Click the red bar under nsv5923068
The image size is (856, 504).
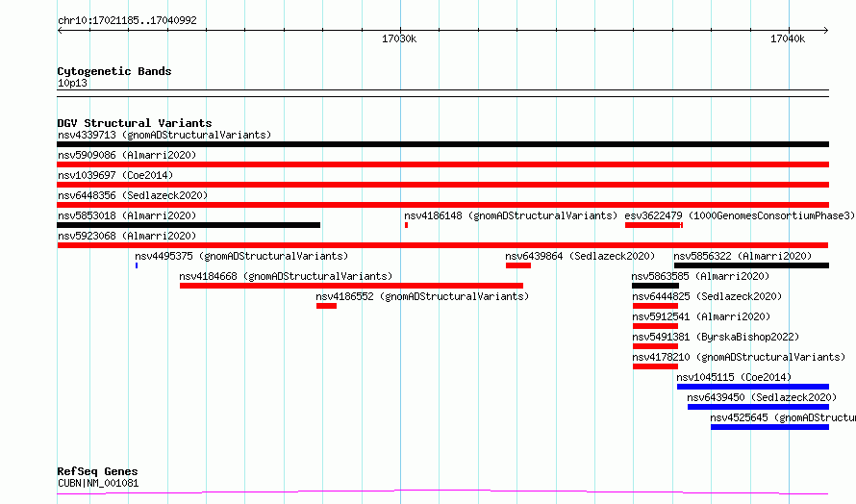pyautogui.click(x=442, y=245)
